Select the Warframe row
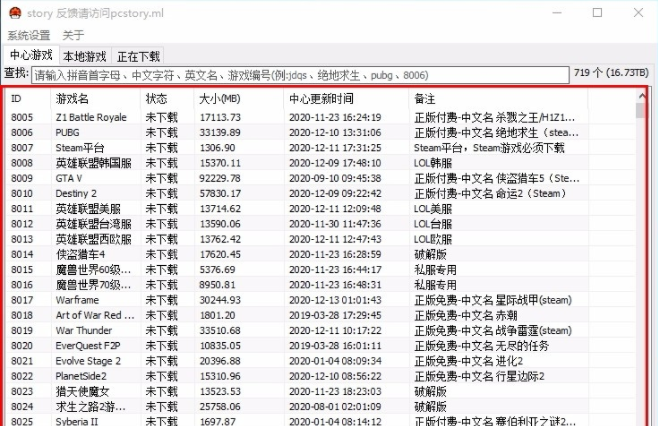The image size is (658, 426). (x=321, y=300)
